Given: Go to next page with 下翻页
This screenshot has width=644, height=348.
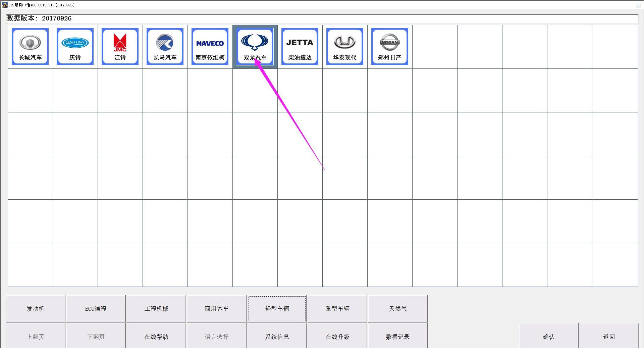Looking at the screenshot, I should coord(96,336).
